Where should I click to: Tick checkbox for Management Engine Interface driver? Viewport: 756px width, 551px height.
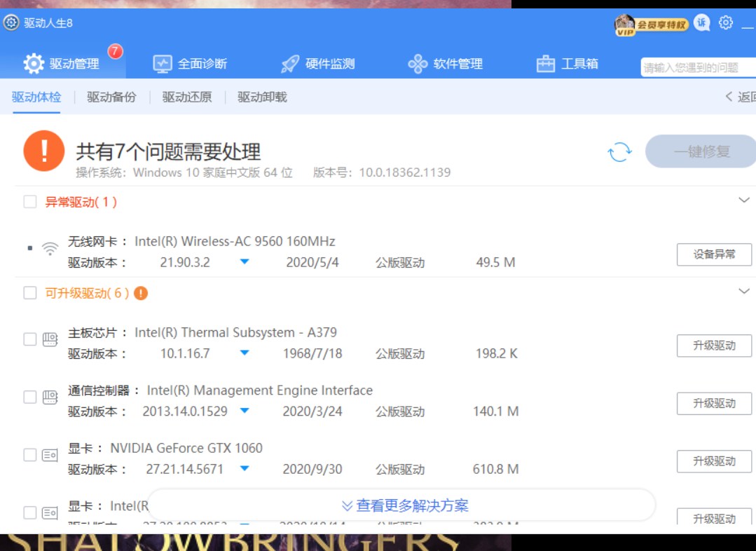(30, 397)
